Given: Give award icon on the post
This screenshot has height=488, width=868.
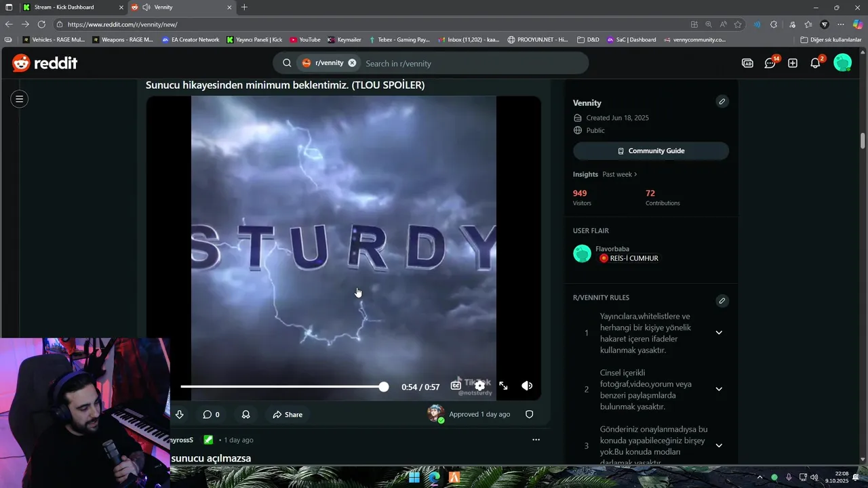Looking at the screenshot, I should pos(245,414).
